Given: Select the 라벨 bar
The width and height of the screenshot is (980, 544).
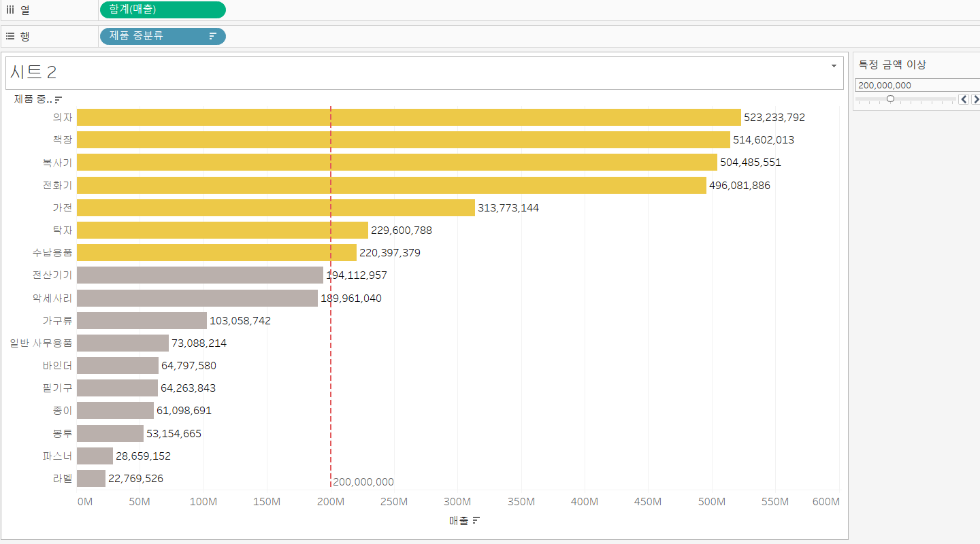Looking at the screenshot, I should tap(91, 478).
